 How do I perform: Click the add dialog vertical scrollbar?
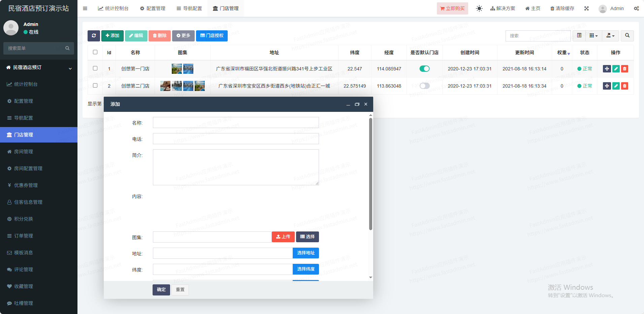371,174
